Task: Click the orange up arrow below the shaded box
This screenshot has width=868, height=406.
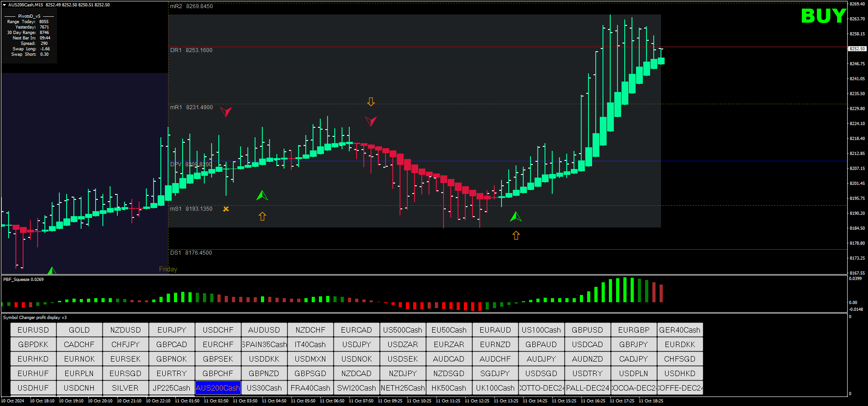Action: tap(516, 235)
